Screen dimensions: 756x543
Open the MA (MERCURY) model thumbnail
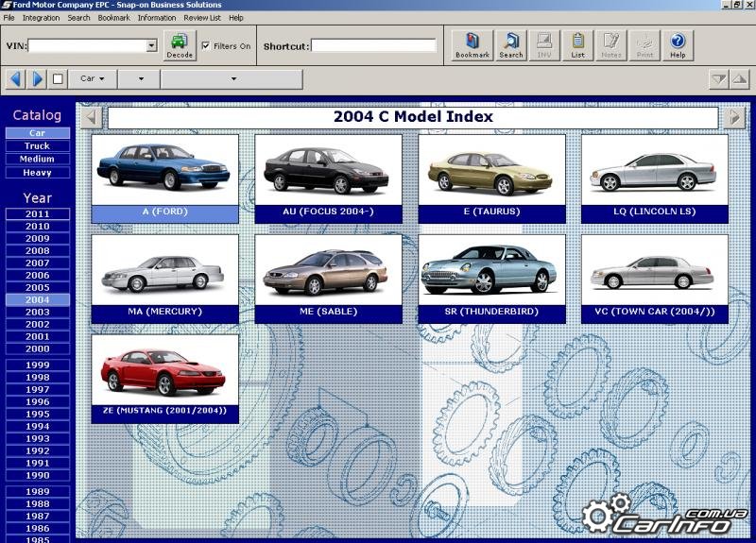click(164, 279)
